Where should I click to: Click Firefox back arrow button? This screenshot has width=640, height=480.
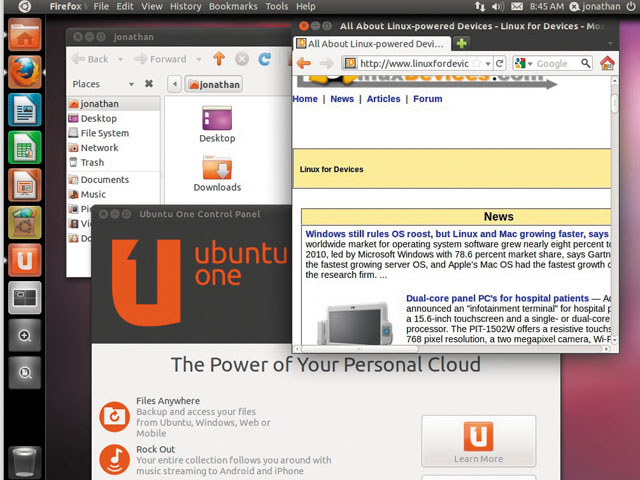pos(304,63)
